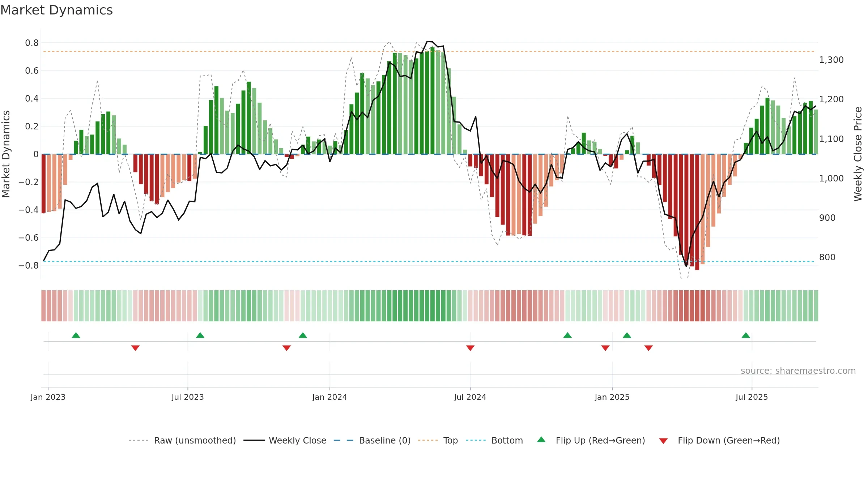Click the 0.2 left axis tick label

(32, 126)
